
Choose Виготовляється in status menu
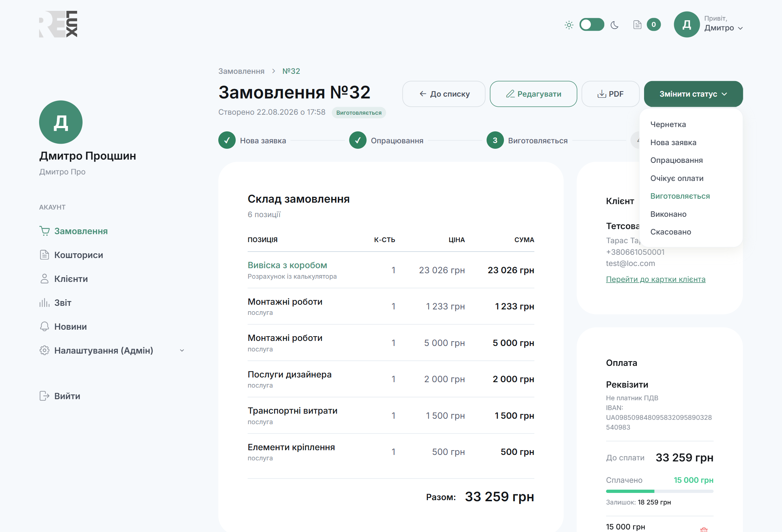click(680, 196)
